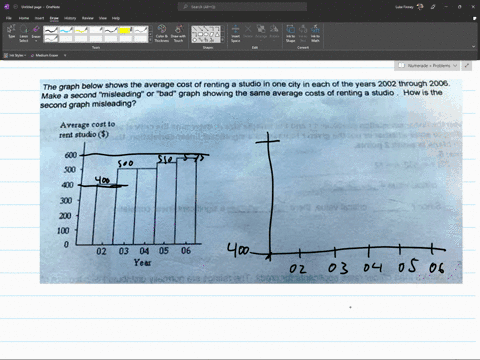Viewport: 480px width, 360px height.
Task: Open the File menu
Action: [9, 18]
